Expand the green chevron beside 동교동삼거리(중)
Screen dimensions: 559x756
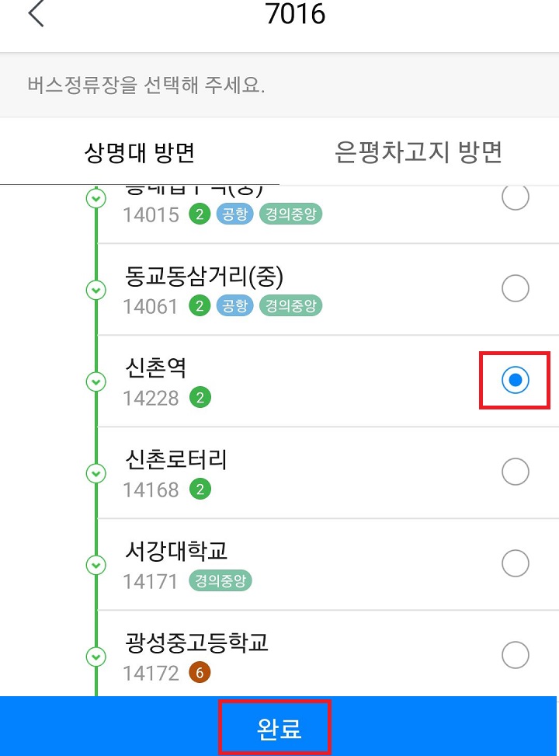click(x=95, y=290)
